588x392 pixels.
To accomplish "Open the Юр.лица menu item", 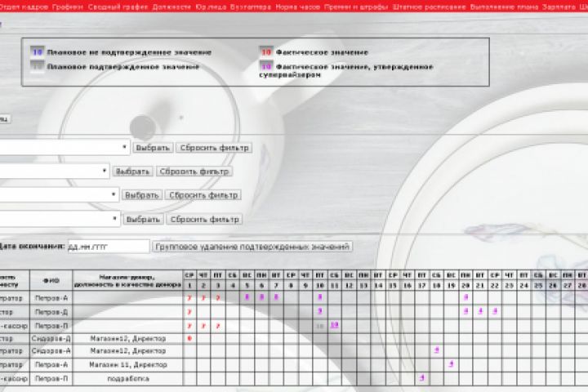I will point(211,7).
